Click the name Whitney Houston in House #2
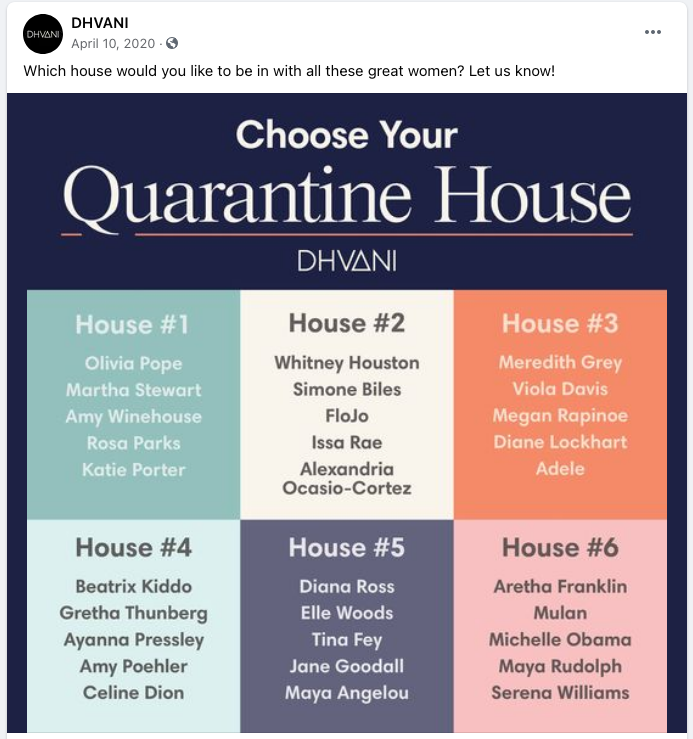693x739 pixels. 346,363
